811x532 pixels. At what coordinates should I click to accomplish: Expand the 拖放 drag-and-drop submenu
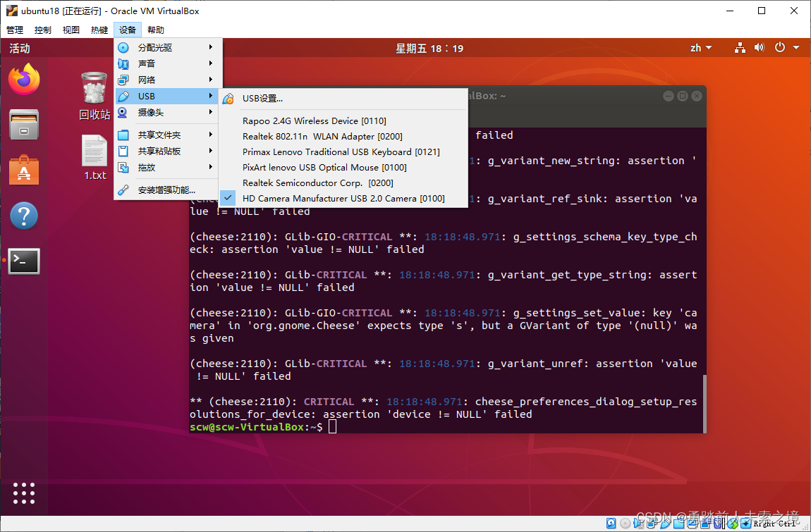168,168
